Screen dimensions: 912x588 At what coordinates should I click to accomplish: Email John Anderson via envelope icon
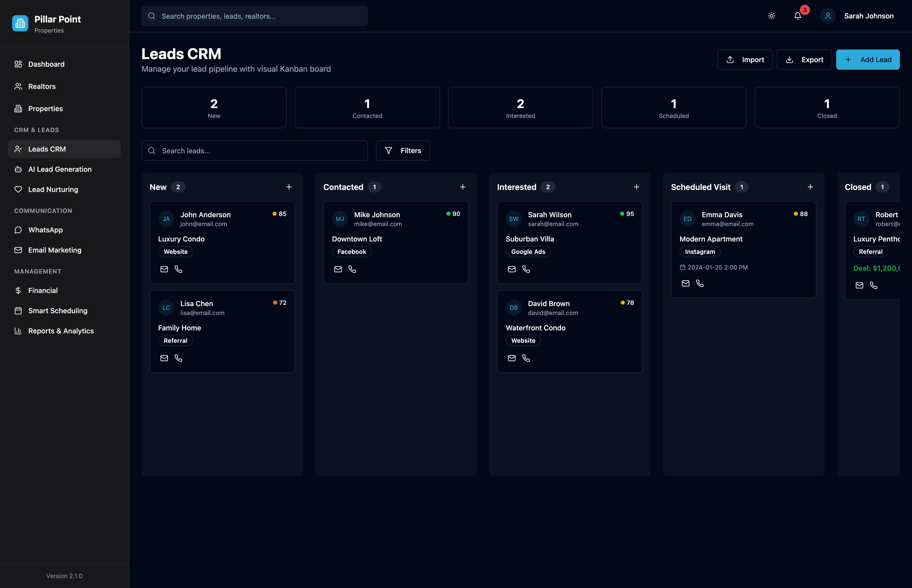tap(164, 269)
